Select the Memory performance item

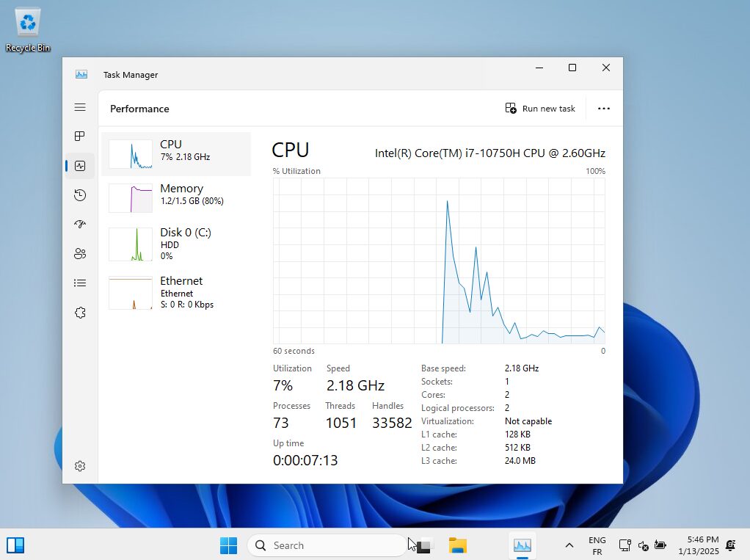tap(176, 198)
